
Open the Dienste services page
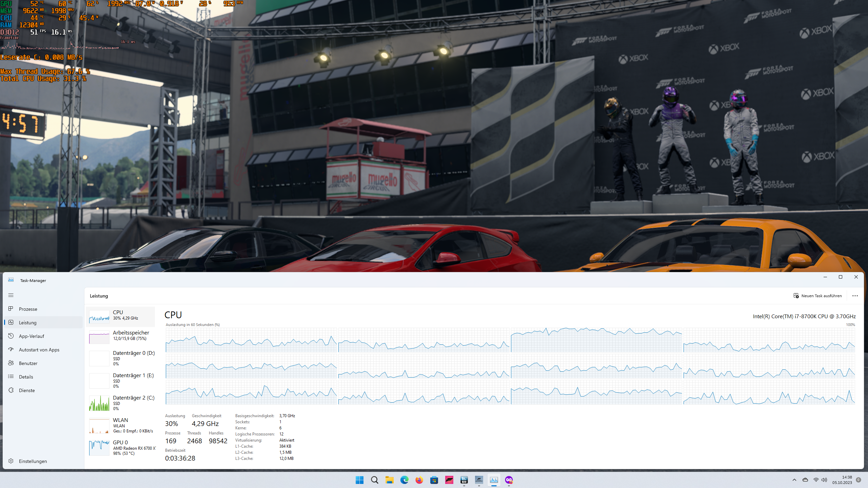click(27, 390)
